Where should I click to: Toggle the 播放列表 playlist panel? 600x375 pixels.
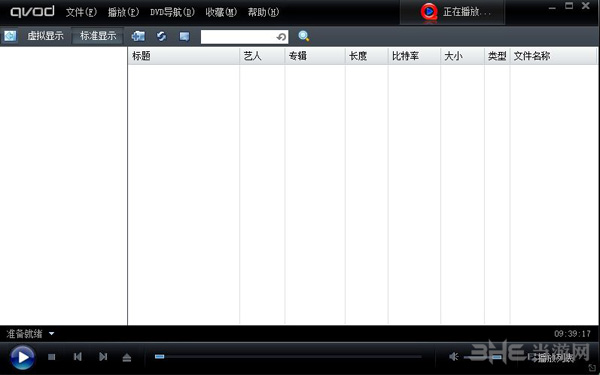[x=551, y=358]
